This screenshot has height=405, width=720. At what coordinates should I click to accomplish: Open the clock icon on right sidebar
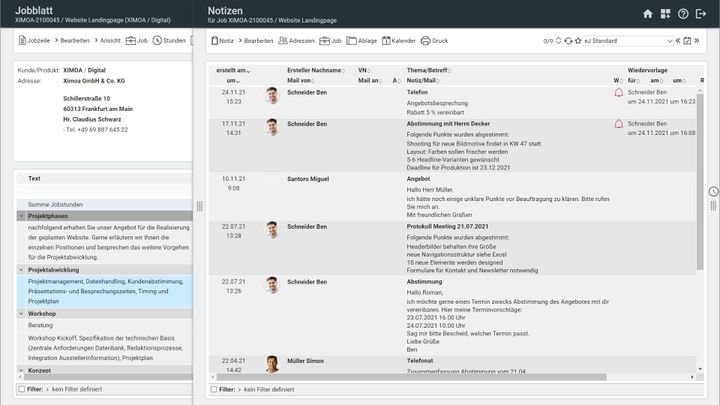713,191
